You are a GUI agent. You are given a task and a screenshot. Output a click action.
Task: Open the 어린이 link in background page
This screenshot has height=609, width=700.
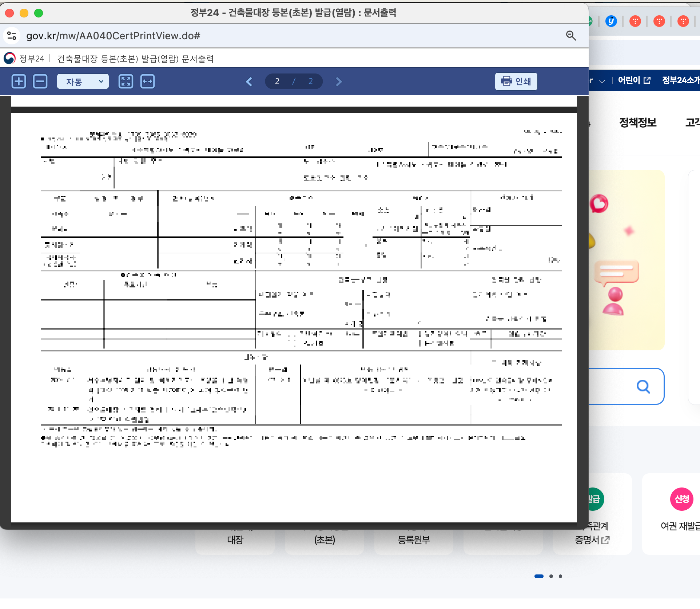[x=634, y=80]
